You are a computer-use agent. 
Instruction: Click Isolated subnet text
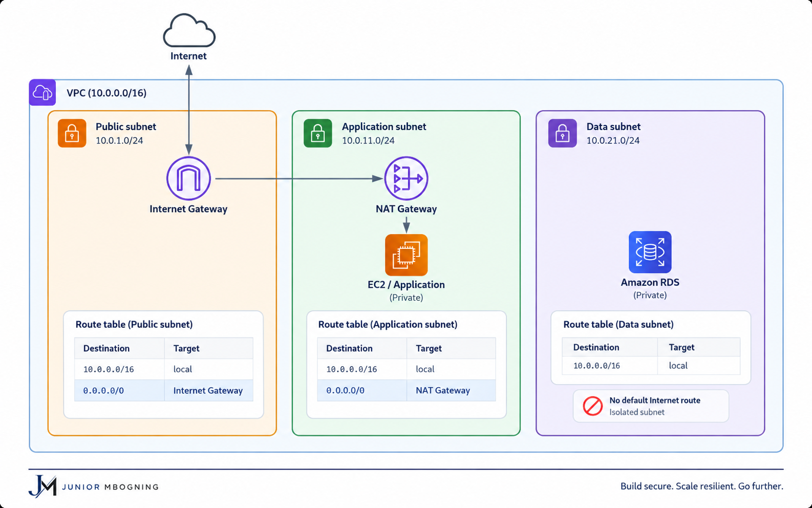coord(637,412)
